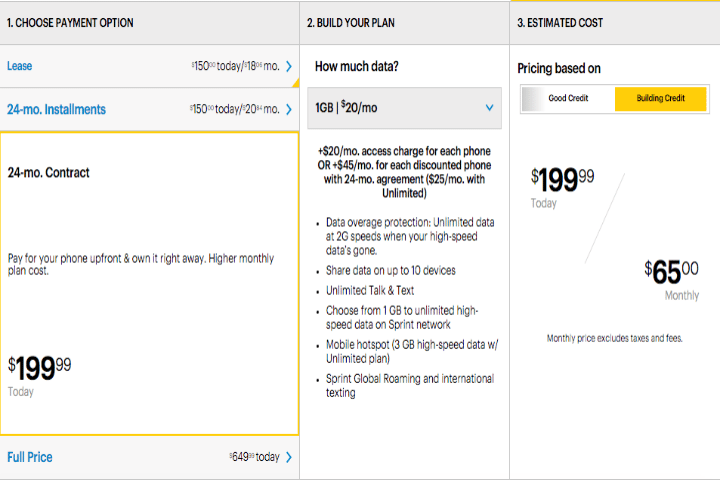Click the arrow icon on Lease row
This screenshot has width=720, height=480.
(289, 67)
